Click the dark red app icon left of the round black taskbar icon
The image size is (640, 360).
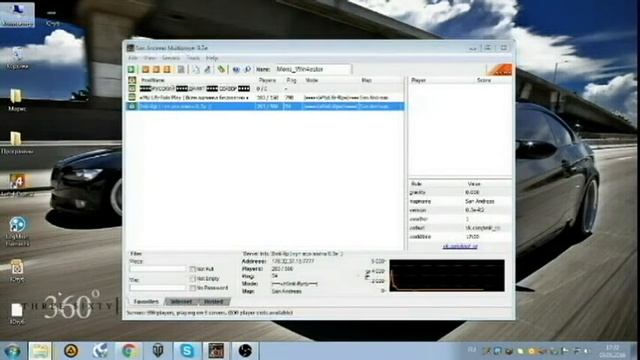pyautogui.click(x=216, y=351)
